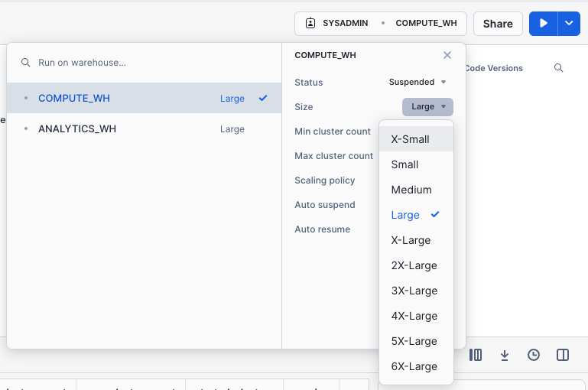Screen dimensions: 588x390
Task: Choose 3X-Large warehouse size
Action: pyautogui.click(x=416, y=291)
